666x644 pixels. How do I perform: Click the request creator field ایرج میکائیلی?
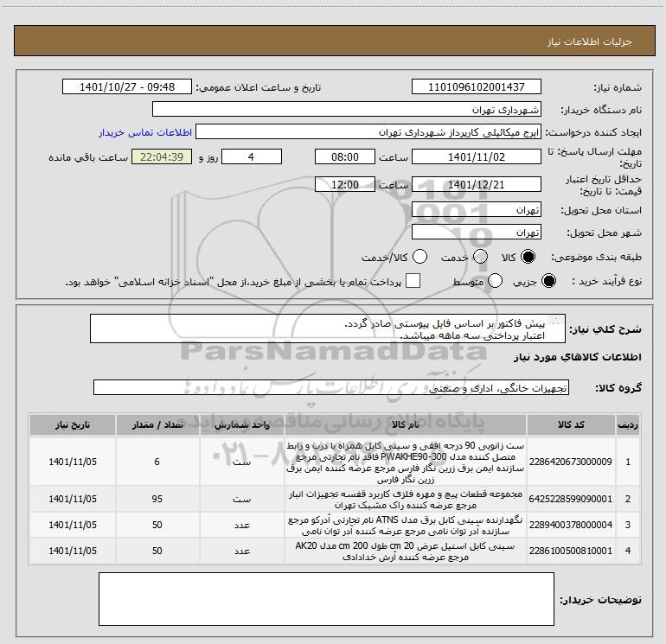(x=368, y=132)
